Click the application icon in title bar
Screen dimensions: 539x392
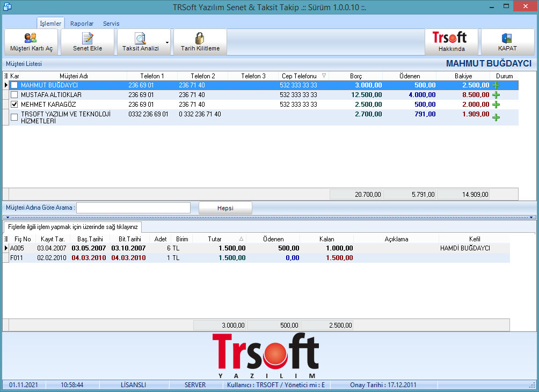[7, 6]
